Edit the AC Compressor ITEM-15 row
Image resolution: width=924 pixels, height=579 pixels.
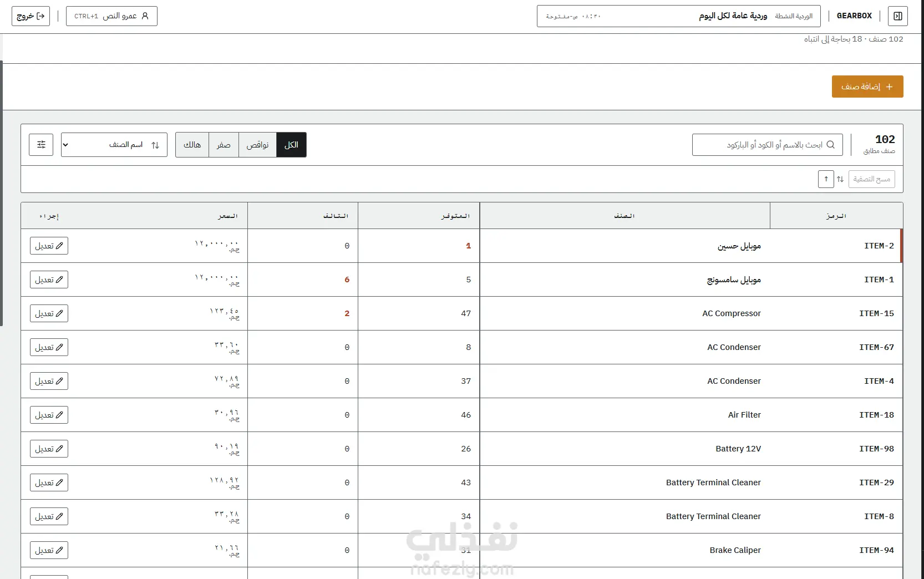click(49, 313)
